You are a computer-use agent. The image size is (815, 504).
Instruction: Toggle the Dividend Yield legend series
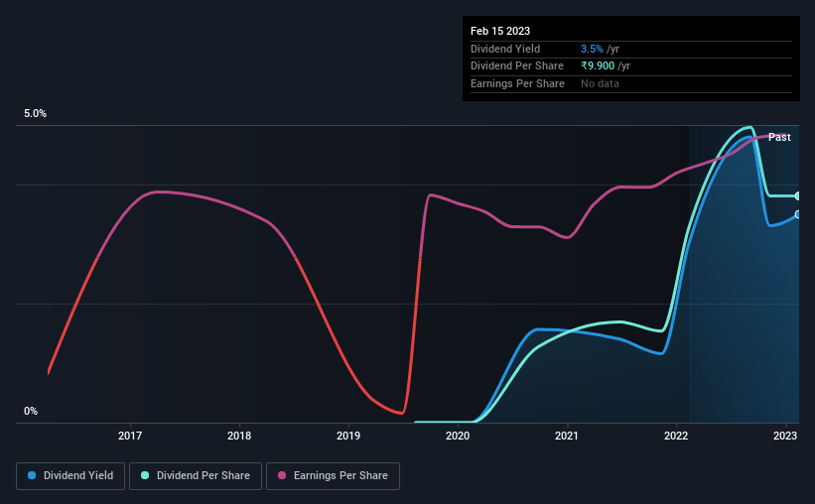70,476
